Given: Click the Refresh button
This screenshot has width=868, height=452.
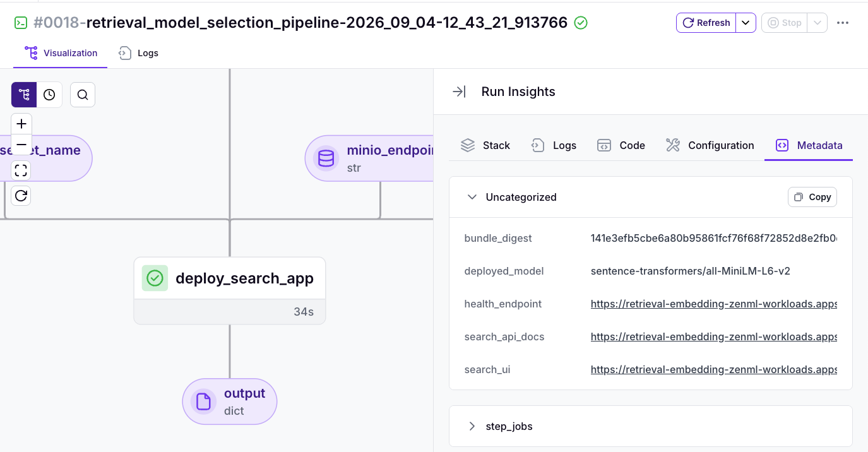Looking at the screenshot, I should [706, 23].
